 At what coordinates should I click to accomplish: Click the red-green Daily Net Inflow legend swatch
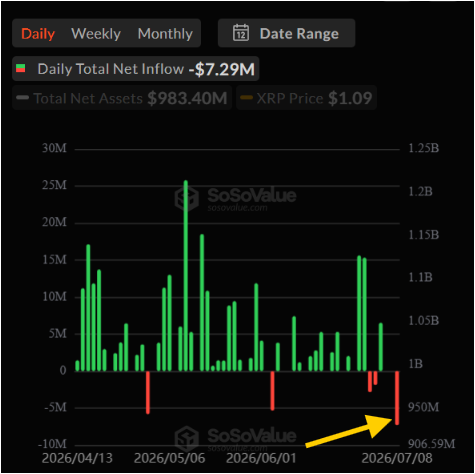pos(21,68)
